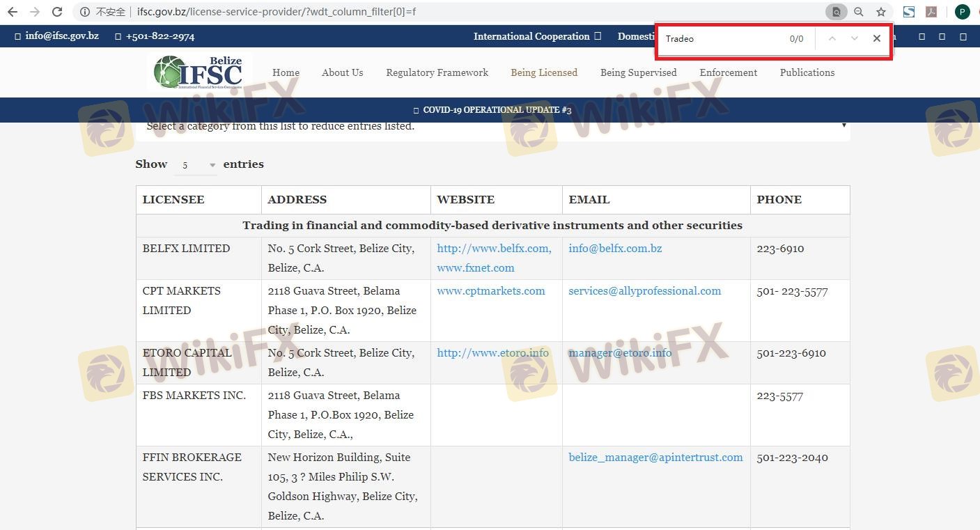Click the belize_manager@apintertrust.com email link
Image resolution: width=980 pixels, height=530 pixels.
pos(655,458)
